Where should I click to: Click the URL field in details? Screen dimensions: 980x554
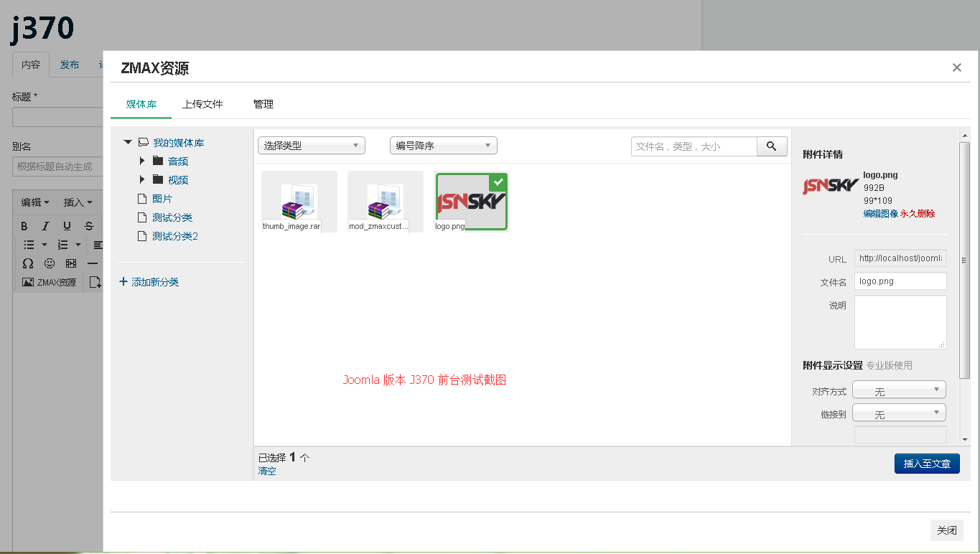[900, 258]
